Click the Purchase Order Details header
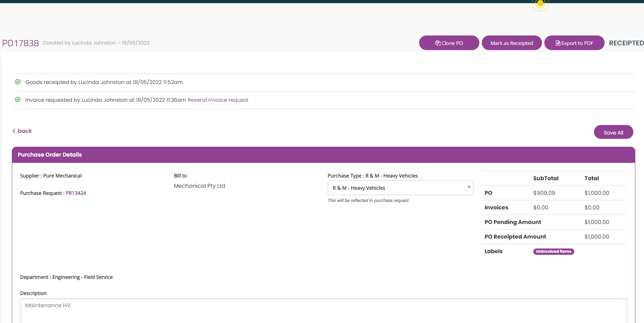The height and width of the screenshot is (323, 644). click(323, 155)
